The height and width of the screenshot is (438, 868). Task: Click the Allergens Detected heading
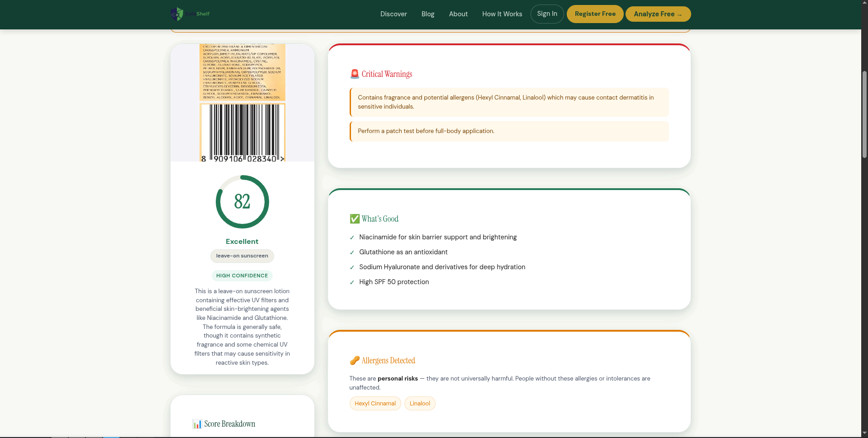[x=388, y=361]
